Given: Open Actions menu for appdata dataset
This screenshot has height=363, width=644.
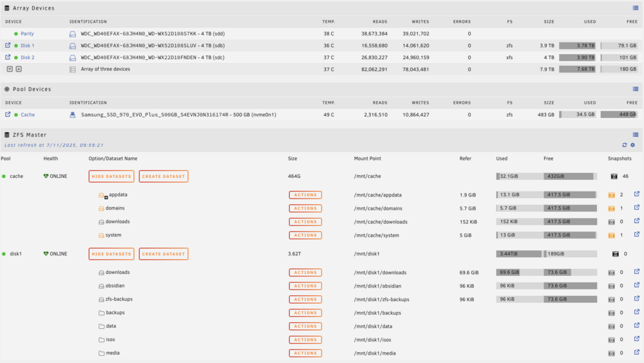Looking at the screenshot, I should click(x=305, y=195).
